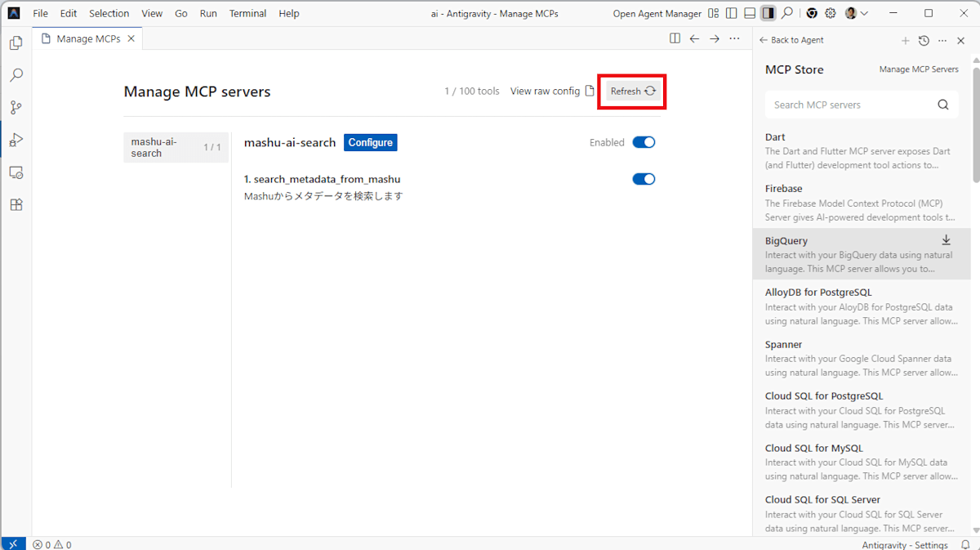Go back with the left arrow
The width and height of the screenshot is (980, 550).
tap(694, 38)
